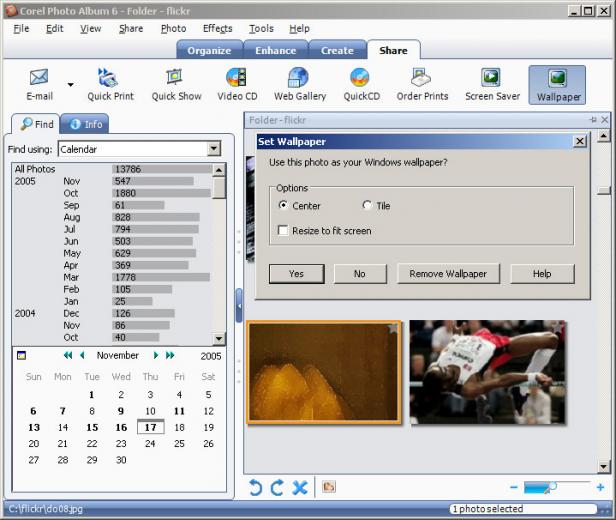The image size is (616, 520).
Task: Click the folder icon beside delete
Action: pos(329,487)
